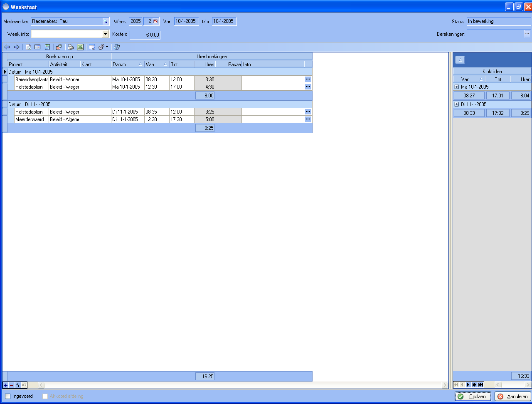Click the 08:30 start time cell
The width and height of the screenshot is (532, 404).
(x=157, y=79)
